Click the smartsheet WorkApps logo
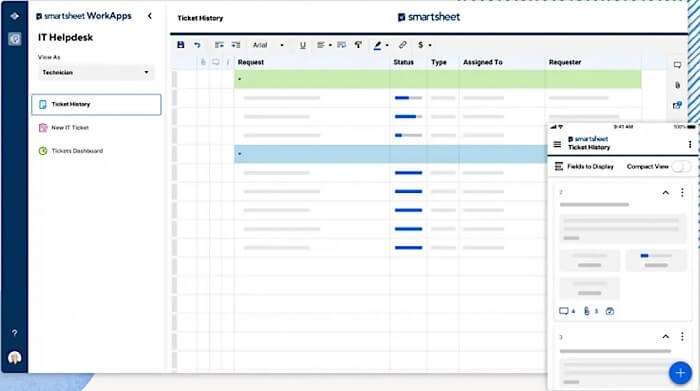 click(x=84, y=16)
